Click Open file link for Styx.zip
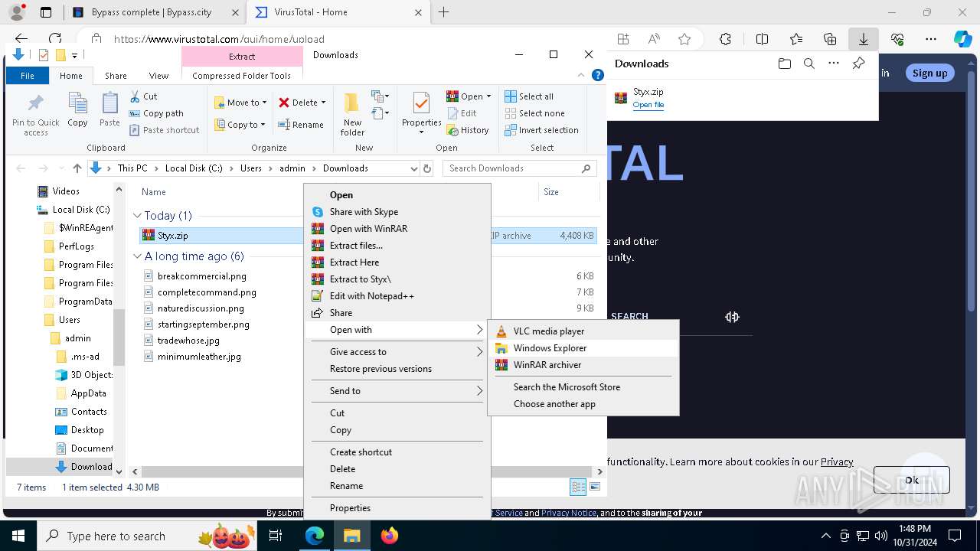Viewport: 980px width, 551px height. [x=648, y=105]
